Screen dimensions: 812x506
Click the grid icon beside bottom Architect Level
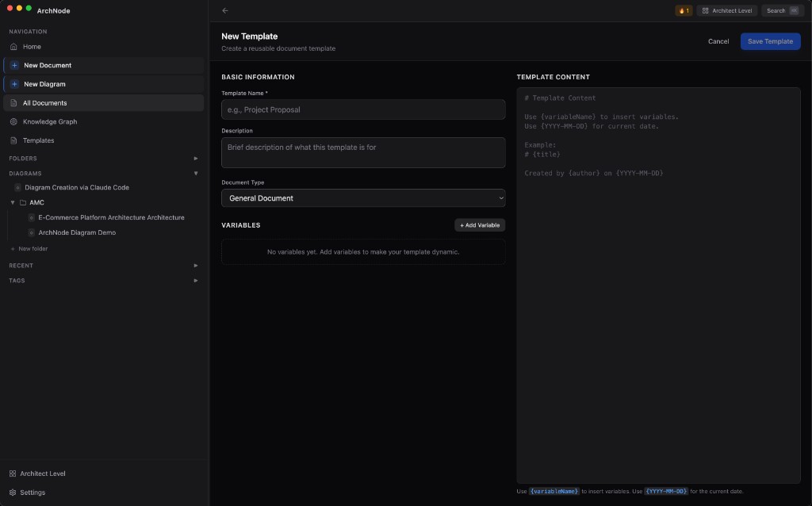click(x=13, y=473)
